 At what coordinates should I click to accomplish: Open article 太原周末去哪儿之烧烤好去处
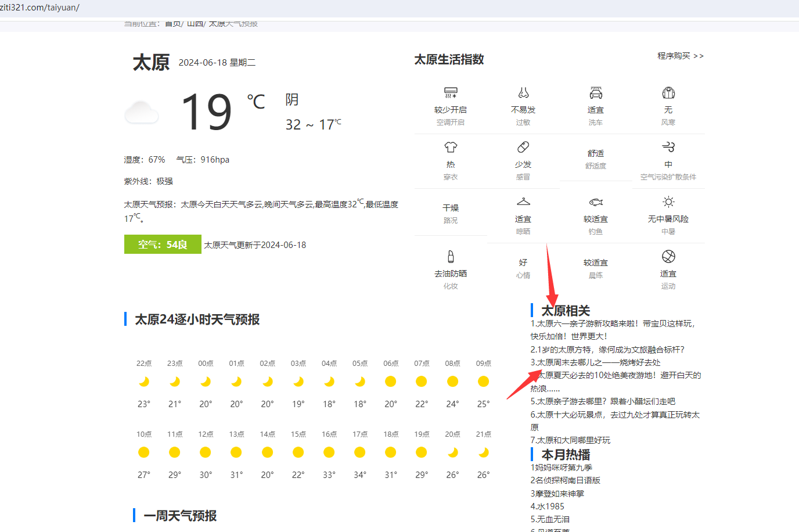595,362
